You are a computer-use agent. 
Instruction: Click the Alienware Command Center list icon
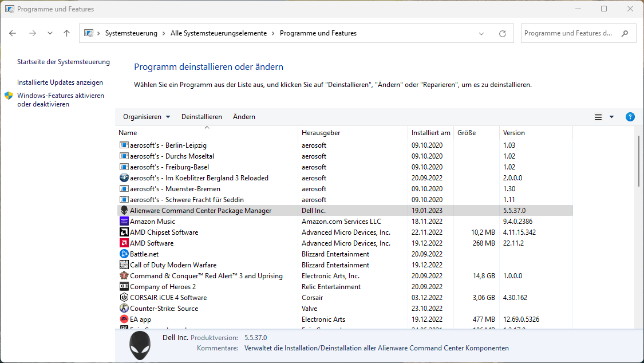(x=124, y=210)
